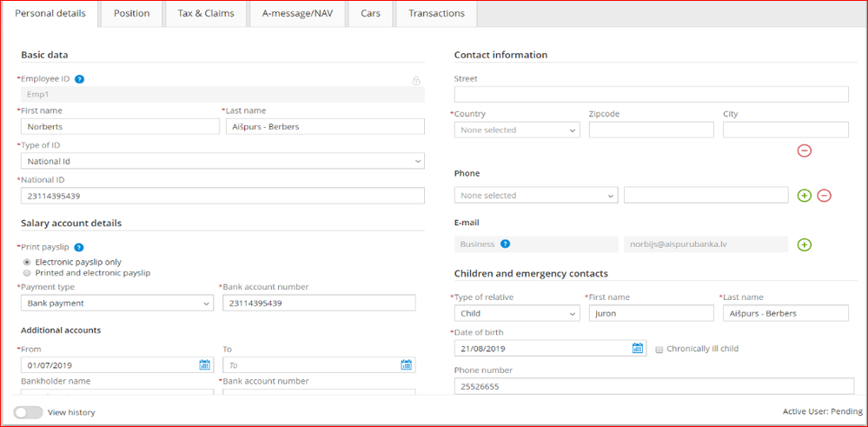Click the Salary account details heading
Screen dimensions: 868x427
(x=71, y=224)
